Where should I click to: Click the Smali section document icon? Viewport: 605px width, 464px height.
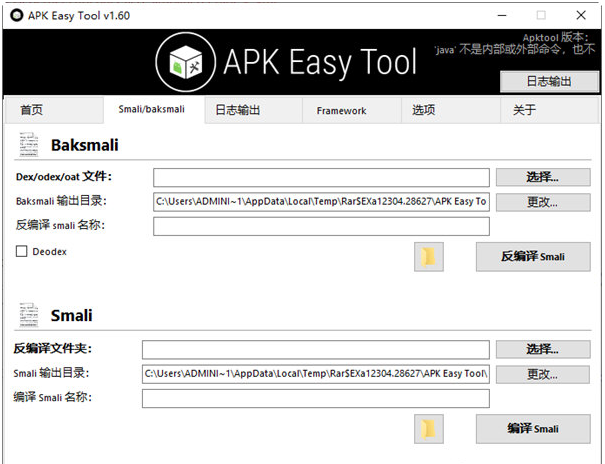click(x=29, y=315)
